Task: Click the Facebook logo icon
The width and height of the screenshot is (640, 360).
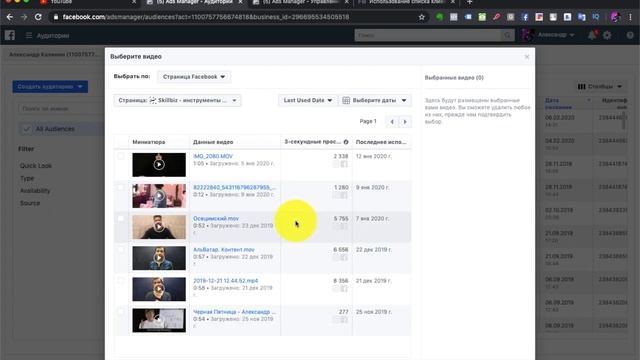Action: click(x=10, y=36)
